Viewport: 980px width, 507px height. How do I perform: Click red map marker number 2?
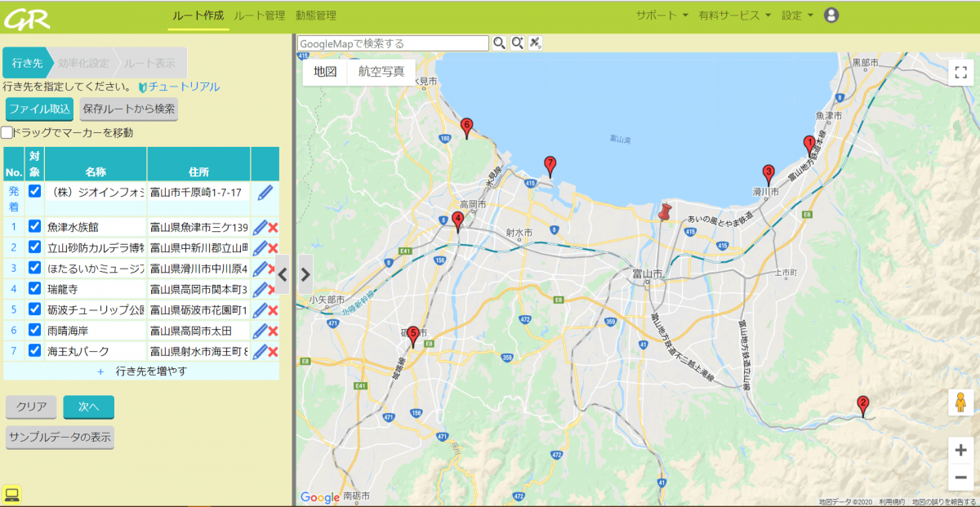[862, 404]
